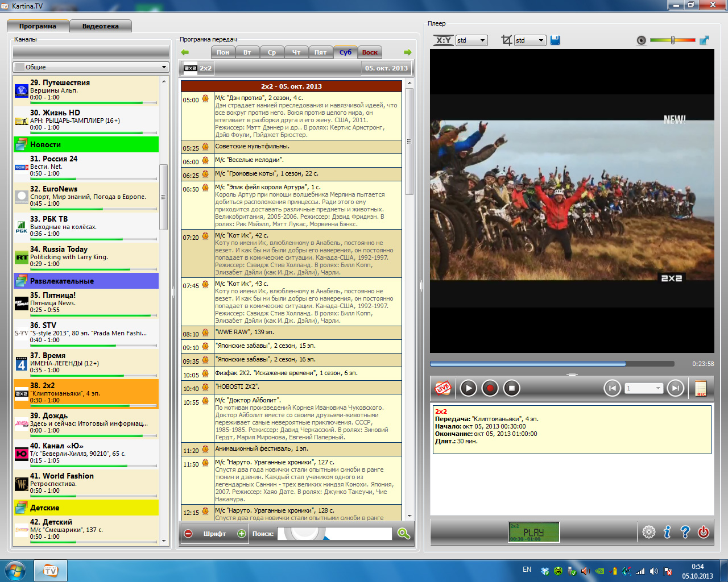Show info with the blue 'i' icon
This screenshot has height=582, width=728.
[667, 532]
